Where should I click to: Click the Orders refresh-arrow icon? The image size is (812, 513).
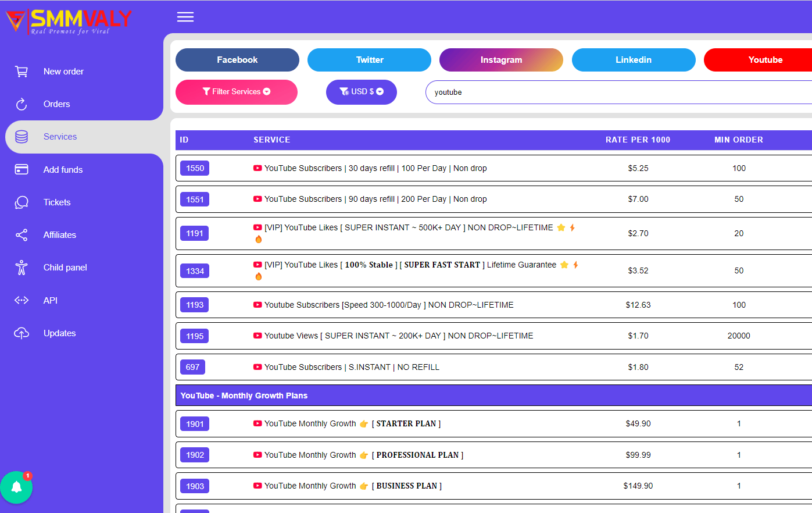pos(22,104)
